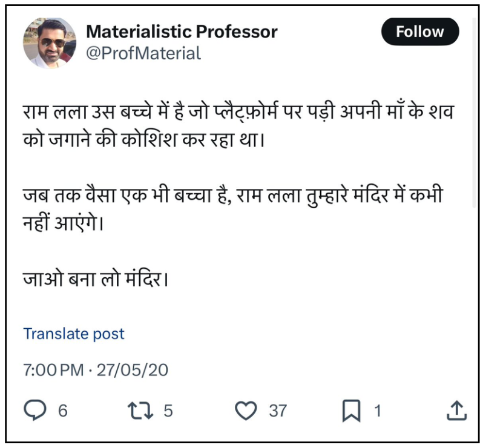Open the author's profile picture

coord(50,43)
